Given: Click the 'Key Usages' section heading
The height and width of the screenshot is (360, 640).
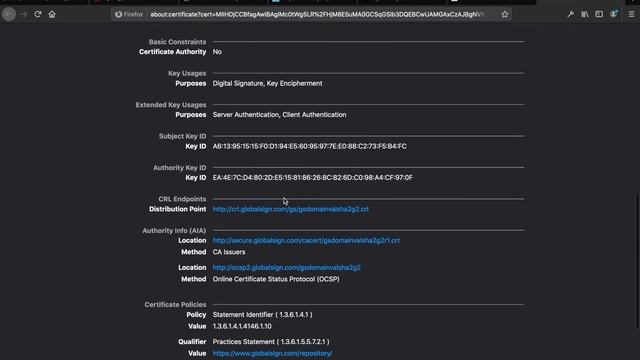Looking at the screenshot, I should 187,73.
